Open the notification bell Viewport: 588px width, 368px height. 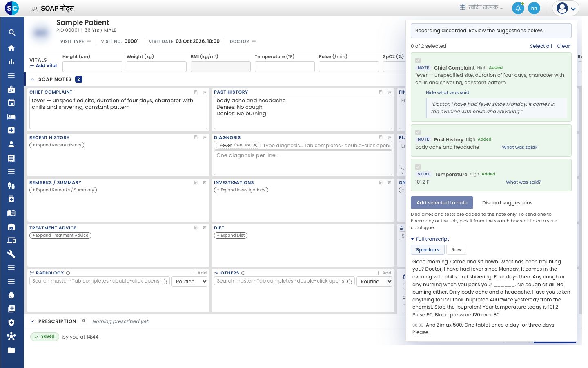click(518, 8)
